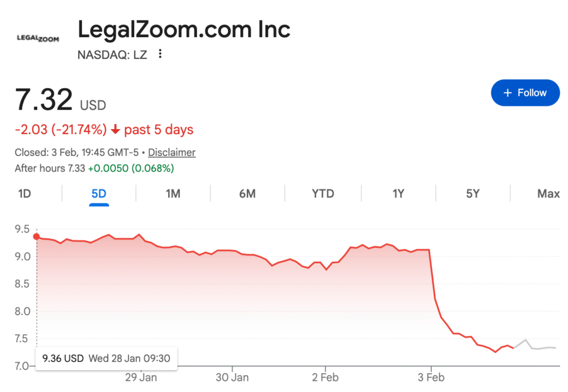This screenshot has height=392, width=568.
Task: Click the grey after-hours line segment
Action: [536, 348]
